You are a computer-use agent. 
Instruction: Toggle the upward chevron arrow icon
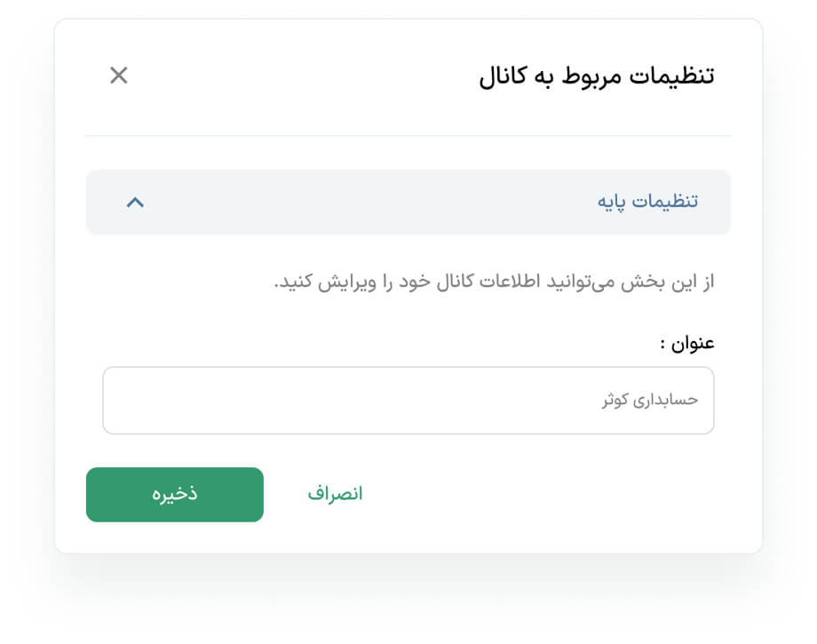(135, 203)
